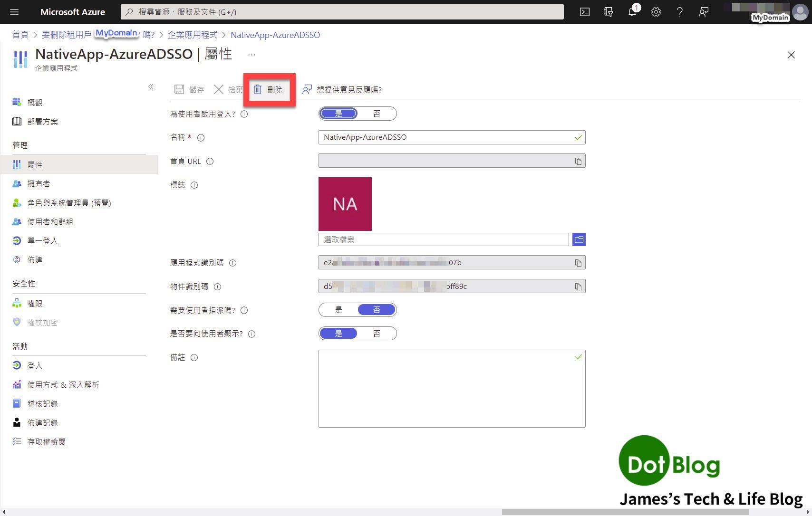Image resolution: width=812 pixels, height=516 pixels.
Task: Show info tooltip for 是否要向使用者顯示
Action: pos(251,334)
